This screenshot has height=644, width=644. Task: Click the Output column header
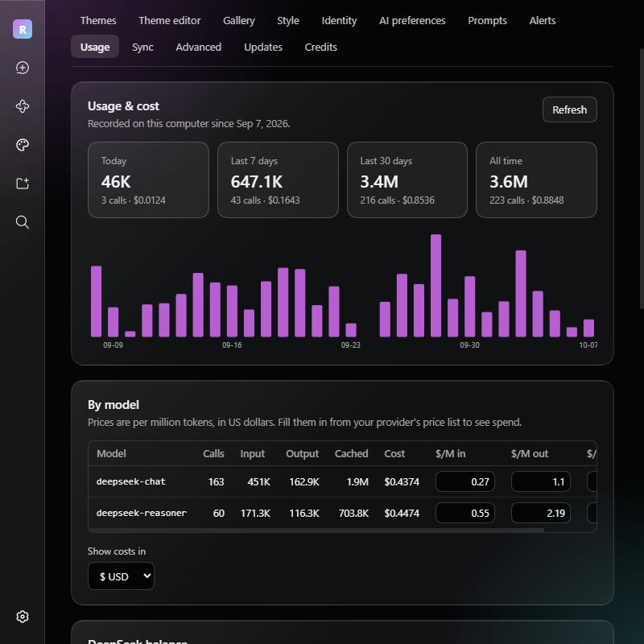pos(303,453)
